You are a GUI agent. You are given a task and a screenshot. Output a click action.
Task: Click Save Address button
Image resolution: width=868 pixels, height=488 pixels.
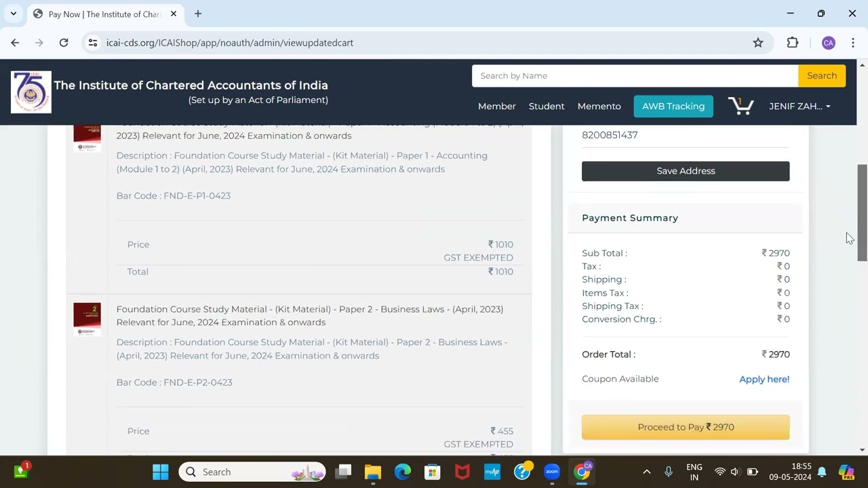point(686,171)
